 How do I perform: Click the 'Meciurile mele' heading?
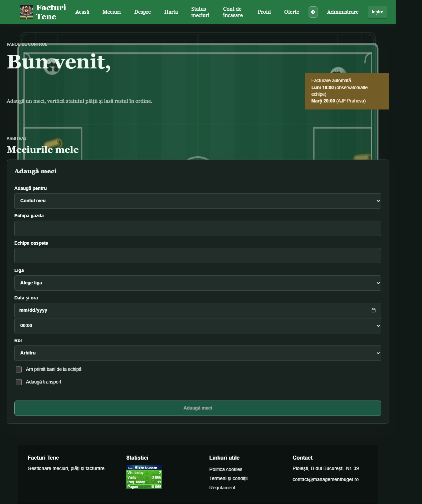pyautogui.click(x=43, y=150)
